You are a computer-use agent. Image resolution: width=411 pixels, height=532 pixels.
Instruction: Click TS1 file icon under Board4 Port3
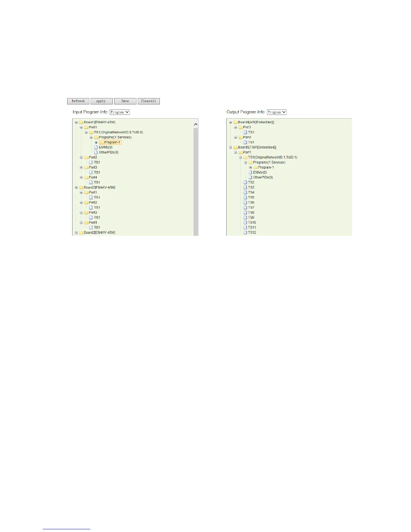(x=245, y=132)
